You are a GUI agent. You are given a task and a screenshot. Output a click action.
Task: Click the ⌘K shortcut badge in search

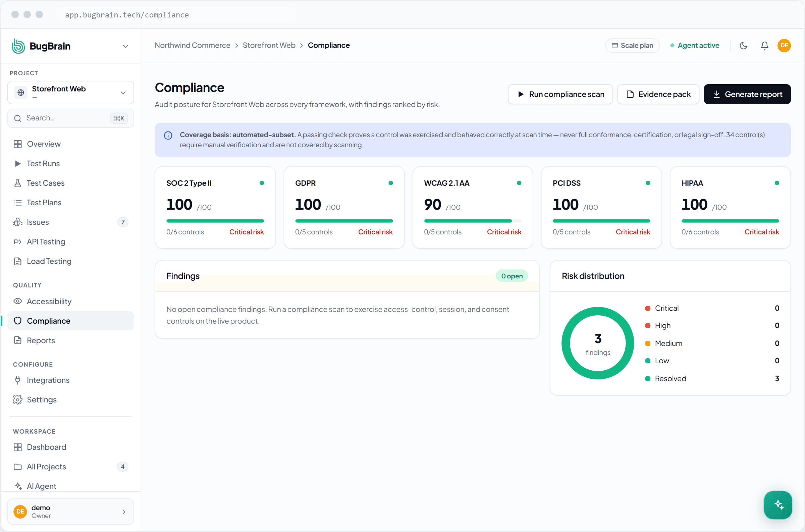pos(119,118)
